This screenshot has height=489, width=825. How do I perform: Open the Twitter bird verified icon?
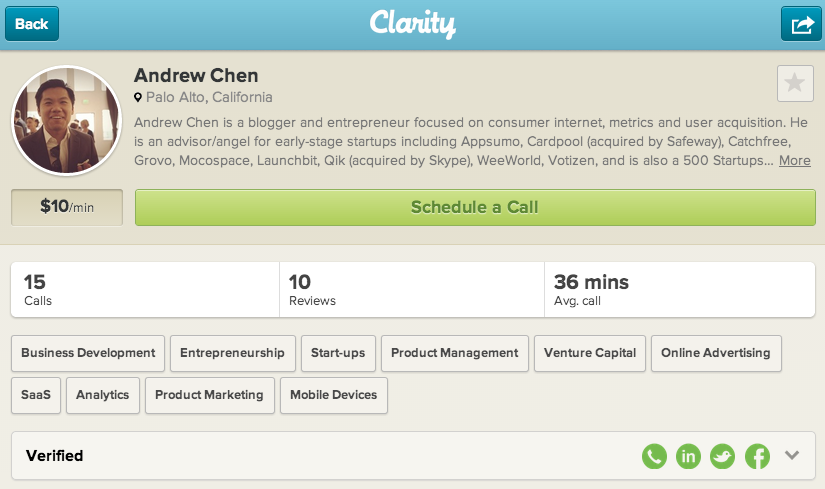pos(722,456)
